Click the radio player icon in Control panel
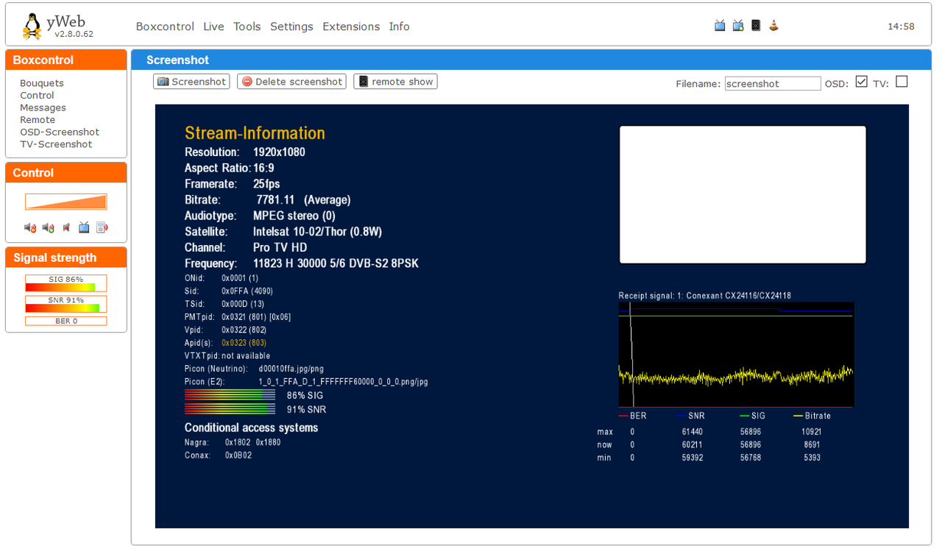Image resolution: width=942 pixels, height=560 pixels. click(102, 227)
